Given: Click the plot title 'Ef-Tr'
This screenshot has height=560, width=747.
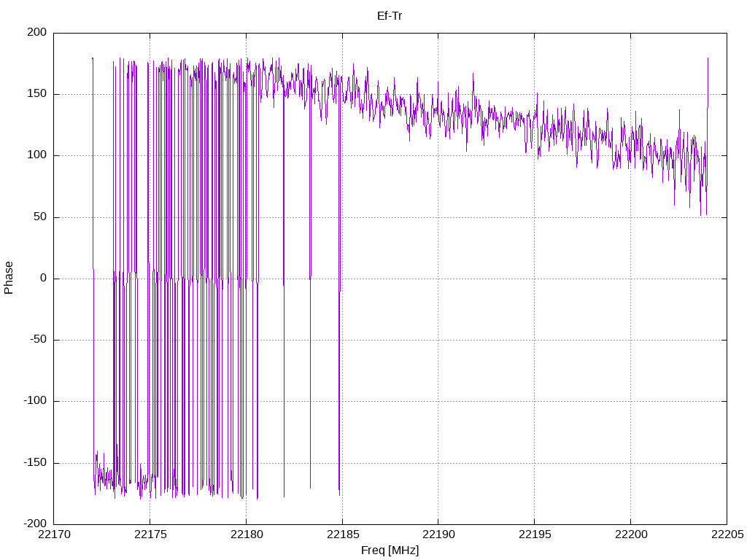Looking at the screenshot, I should (390, 16).
